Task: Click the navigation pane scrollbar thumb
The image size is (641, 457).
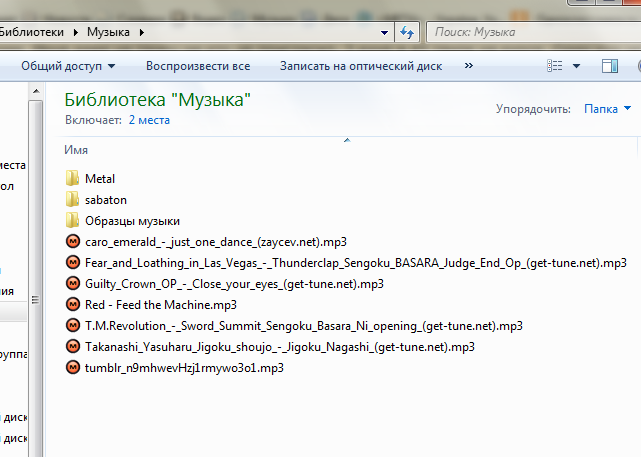Action: click(36, 300)
